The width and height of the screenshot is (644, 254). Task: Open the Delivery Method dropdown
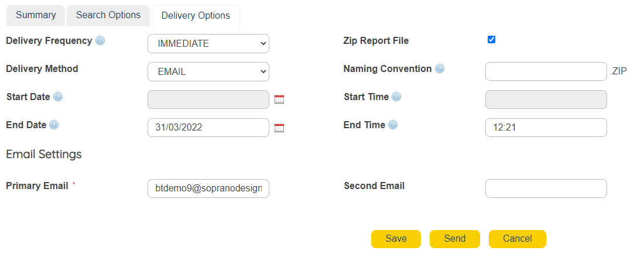point(208,71)
